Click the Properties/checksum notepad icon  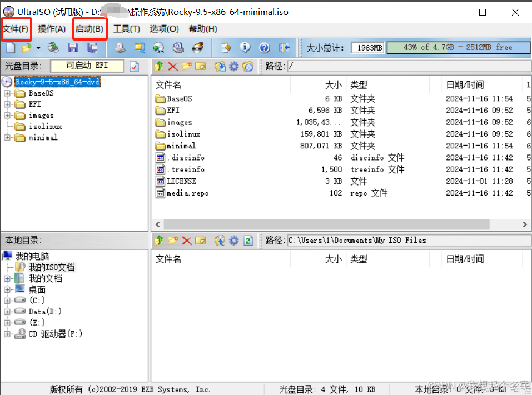pyautogui.click(x=226, y=48)
